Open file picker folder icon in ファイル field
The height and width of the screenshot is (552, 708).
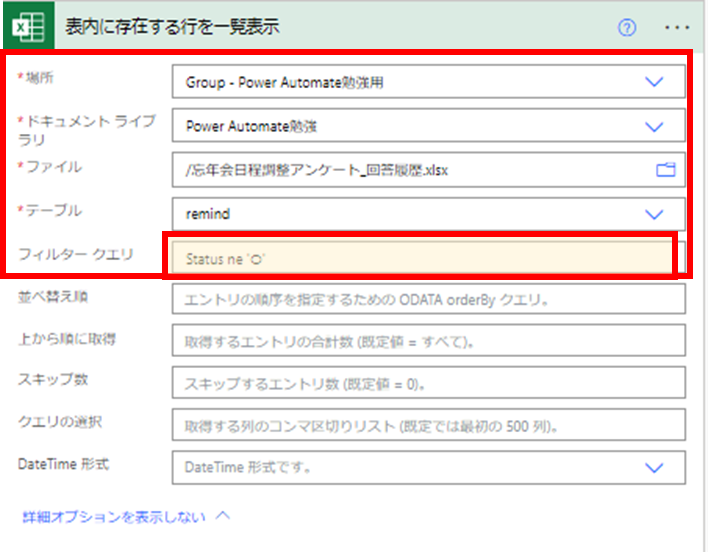[x=666, y=170]
